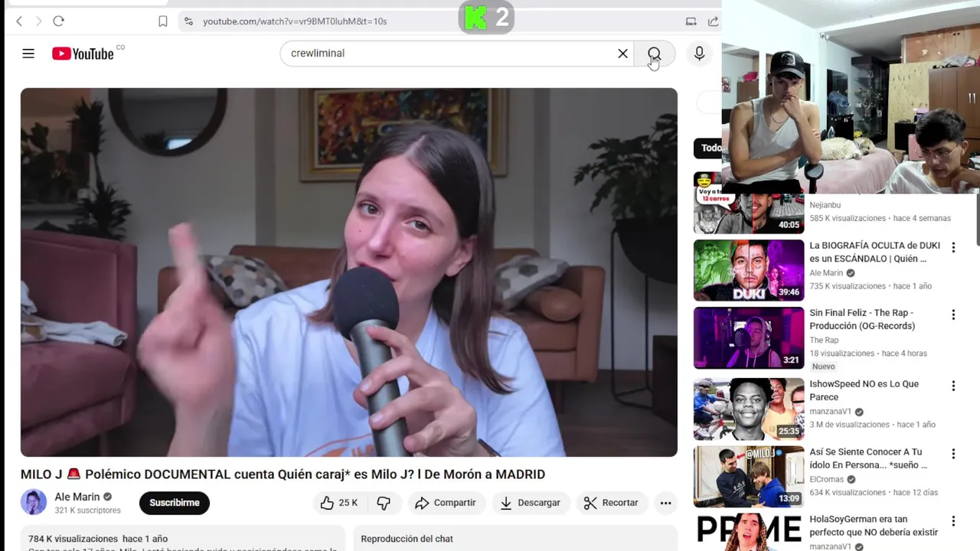Open La BIOGRAFÍA OCULTA de DUKI title
This screenshot has width=980, height=551.
[x=874, y=252]
